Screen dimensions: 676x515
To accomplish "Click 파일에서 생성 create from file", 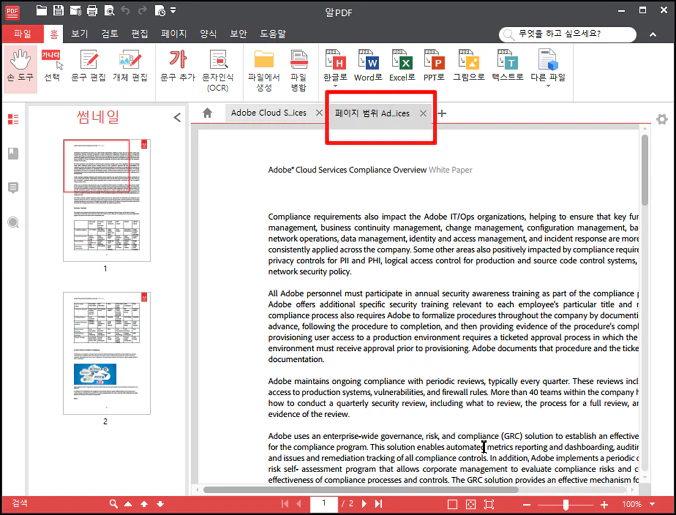I will click(264, 71).
